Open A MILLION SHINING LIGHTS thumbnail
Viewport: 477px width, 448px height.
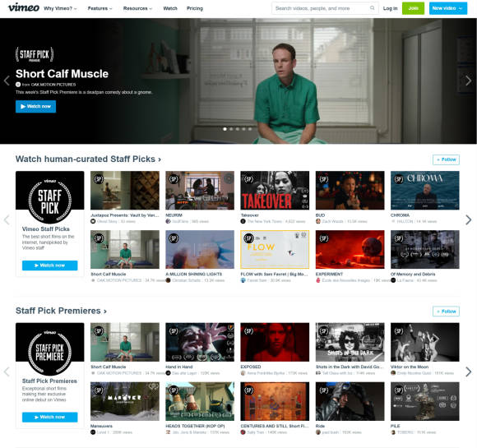pyautogui.click(x=200, y=249)
